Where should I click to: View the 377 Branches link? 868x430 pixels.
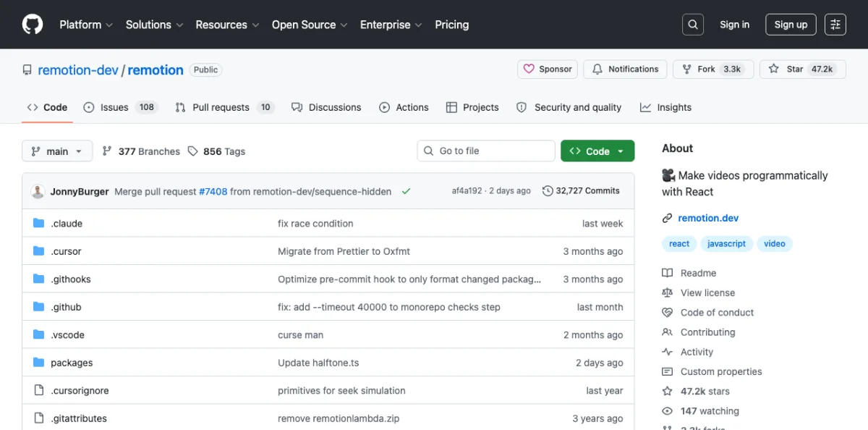pyautogui.click(x=141, y=151)
